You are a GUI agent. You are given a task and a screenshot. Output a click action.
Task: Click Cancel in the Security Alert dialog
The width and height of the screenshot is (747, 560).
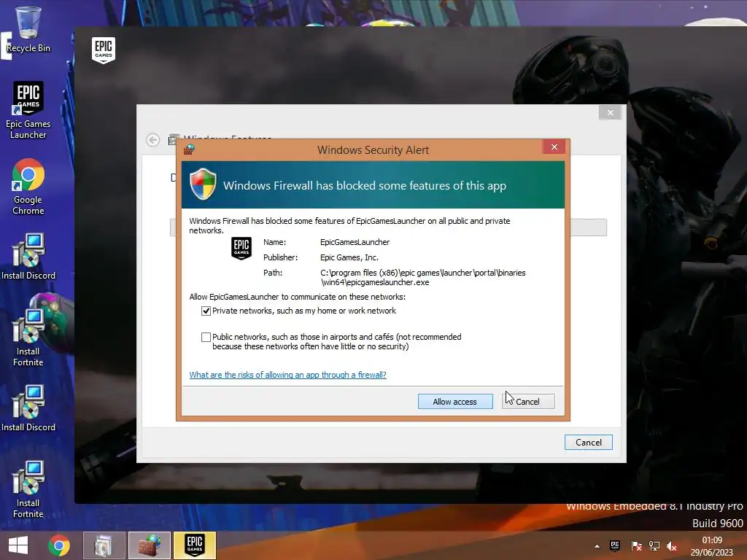tap(528, 402)
